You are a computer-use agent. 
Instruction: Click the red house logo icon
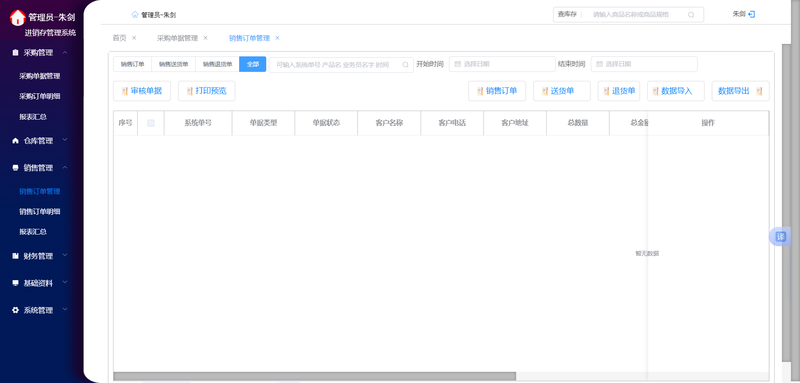(17, 17)
